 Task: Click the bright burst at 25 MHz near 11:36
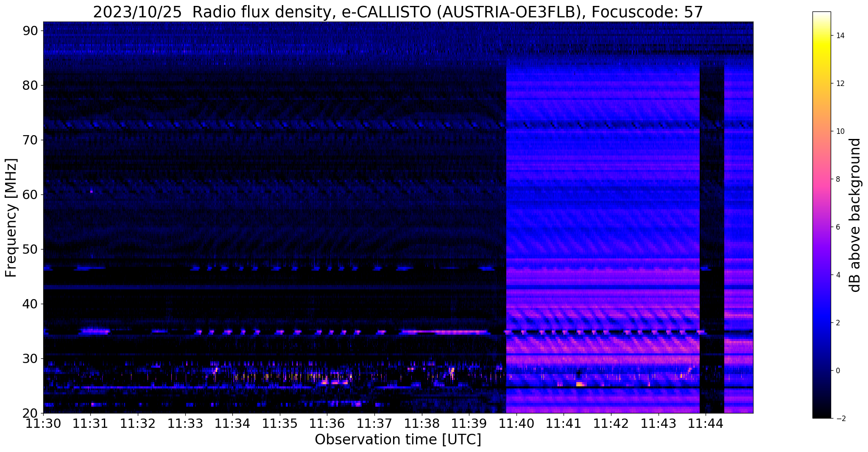point(335,383)
